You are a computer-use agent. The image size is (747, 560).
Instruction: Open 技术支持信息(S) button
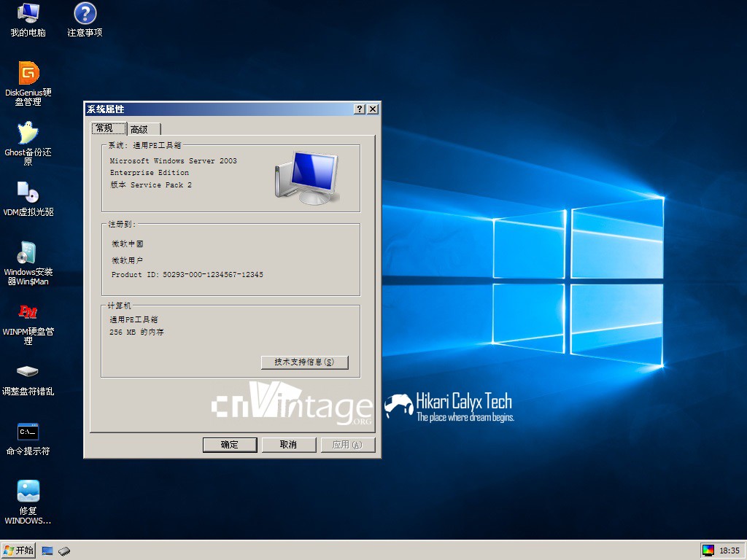coord(304,362)
